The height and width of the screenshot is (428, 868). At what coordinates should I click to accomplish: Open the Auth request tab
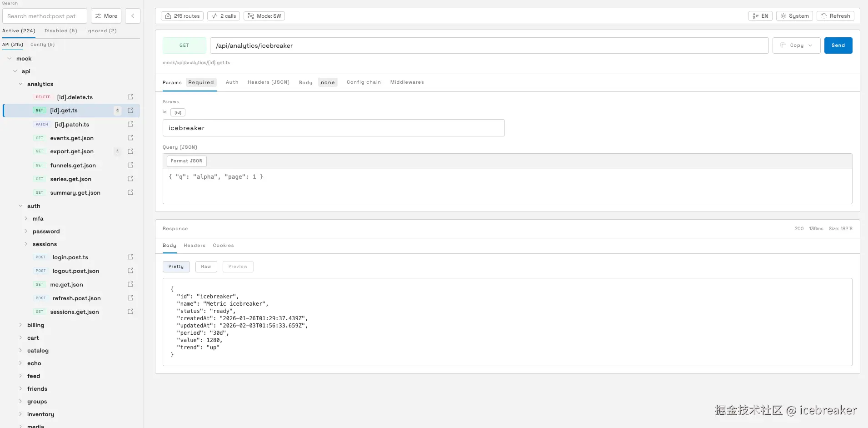click(232, 82)
